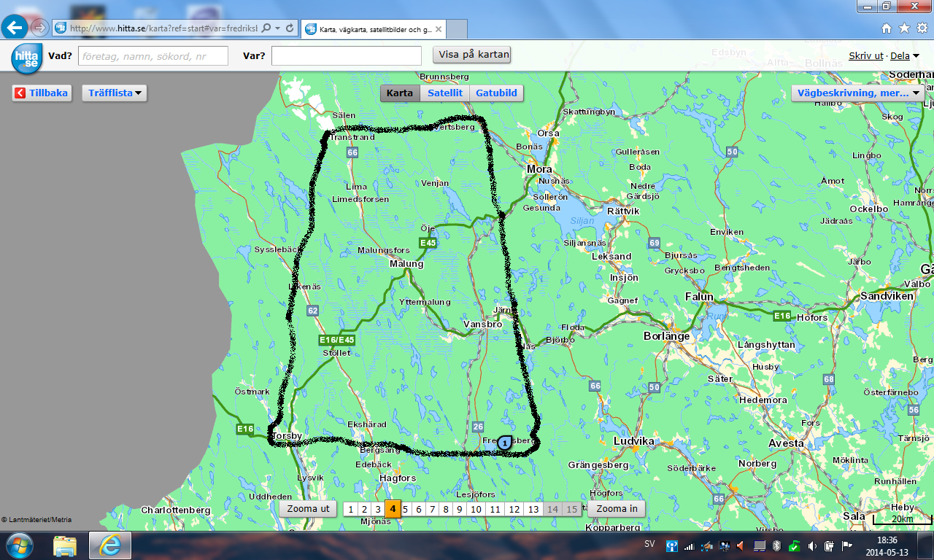This screenshot has height=560, width=934.
Task: Click the browser forward arrow
Action: coord(39,28)
